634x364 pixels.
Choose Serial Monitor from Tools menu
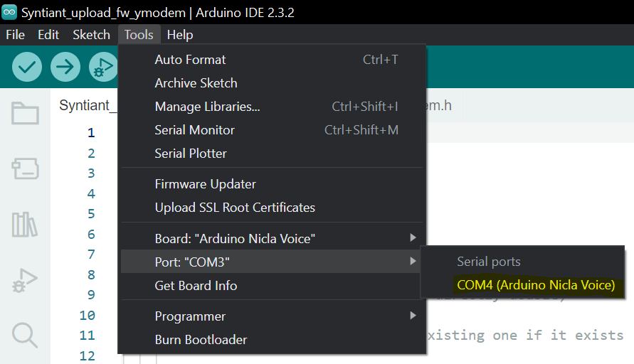(x=194, y=130)
